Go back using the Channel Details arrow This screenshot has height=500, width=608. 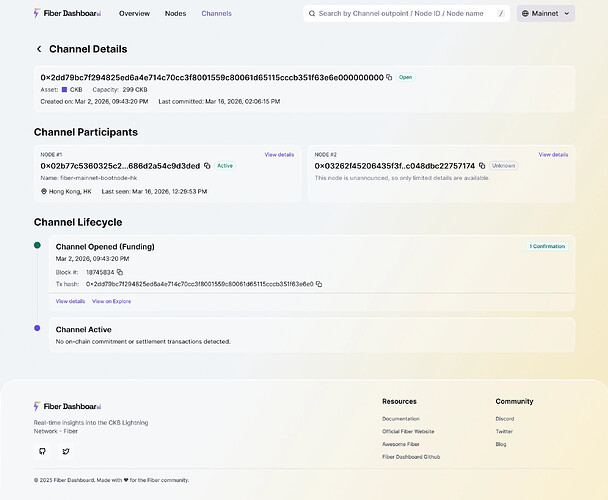tap(39, 49)
